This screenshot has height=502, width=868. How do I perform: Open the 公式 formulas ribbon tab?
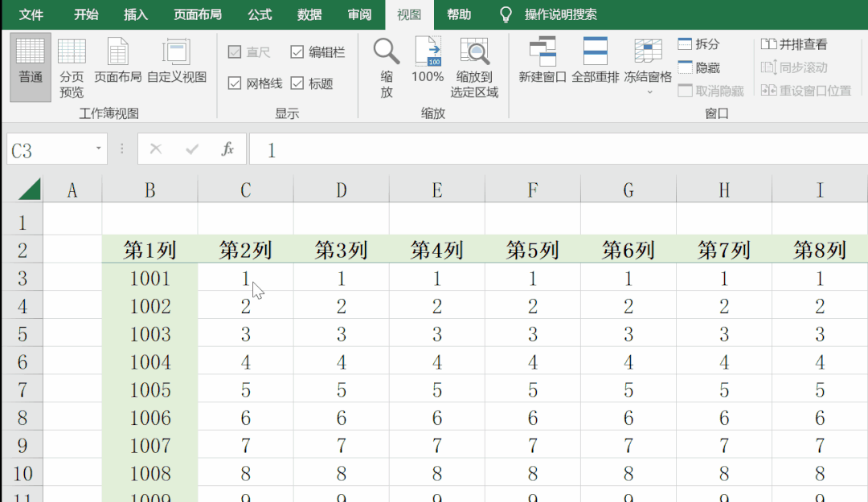pyautogui.click(x=260, y=14)
